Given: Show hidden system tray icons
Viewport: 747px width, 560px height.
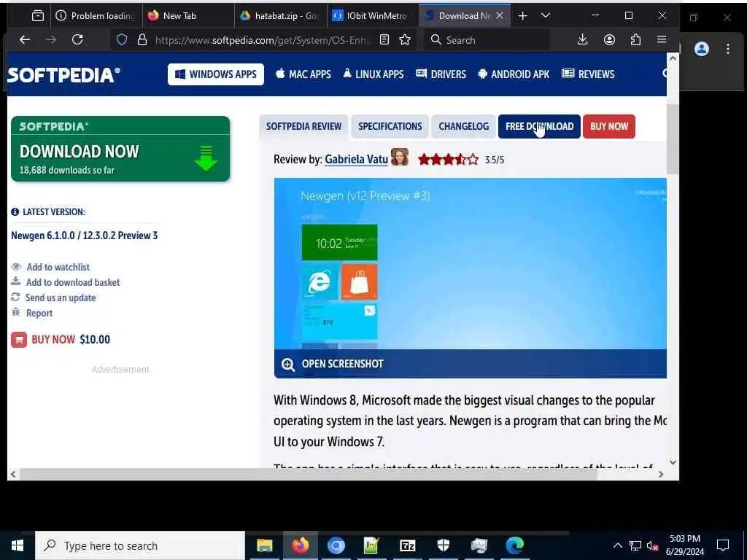Looking at the screenshot, I should (617, 545).
